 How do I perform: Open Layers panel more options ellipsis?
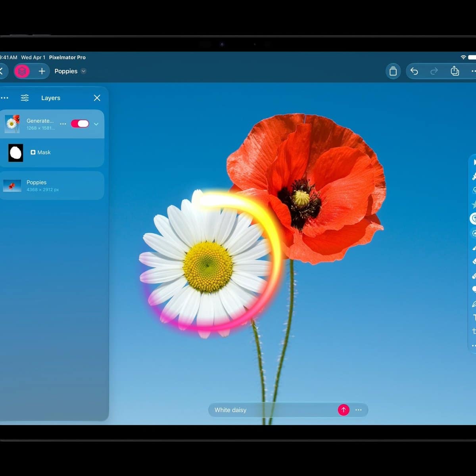[4, 98]
